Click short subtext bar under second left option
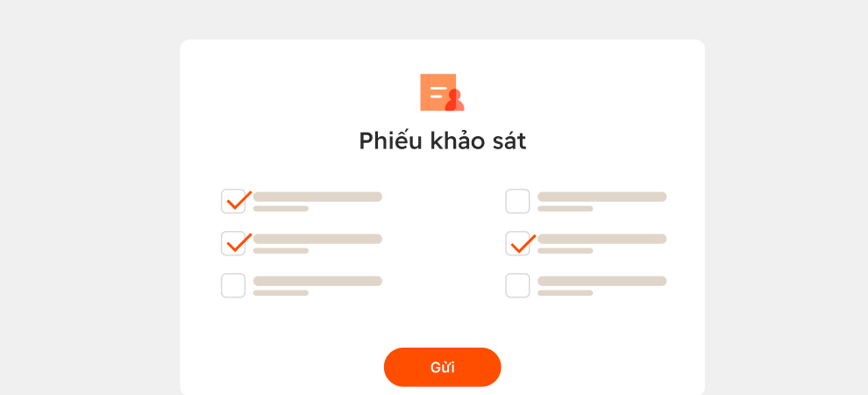The height and width of the screenshot is (395, 868). point(281,251)
